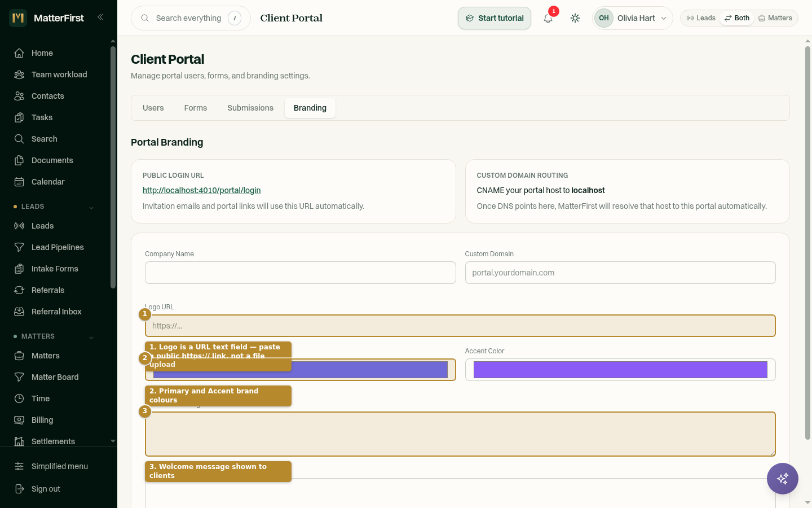
Task: Toggle the light/dark theme sun icon
Action: coord(575,18)
